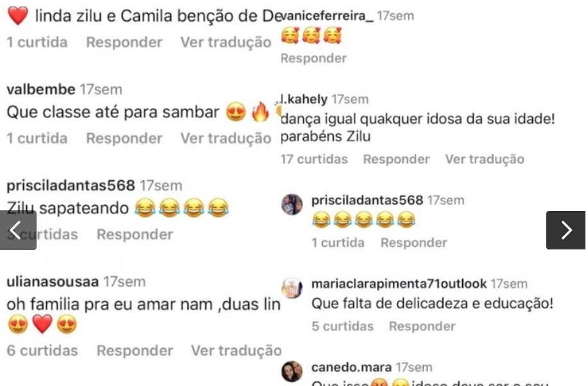Go to the next image with right arrow

pyautogui.click(x=566, y=230)
